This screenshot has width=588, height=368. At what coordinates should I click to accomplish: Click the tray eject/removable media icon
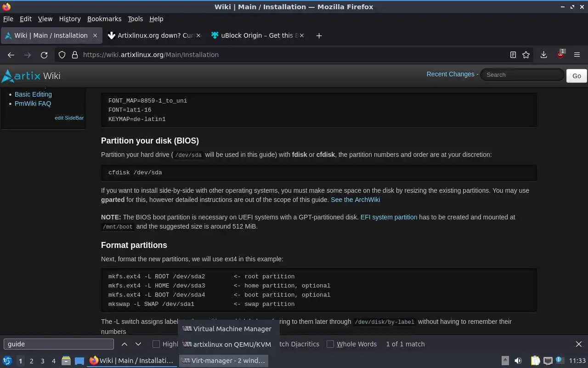(x=505, y=361)
